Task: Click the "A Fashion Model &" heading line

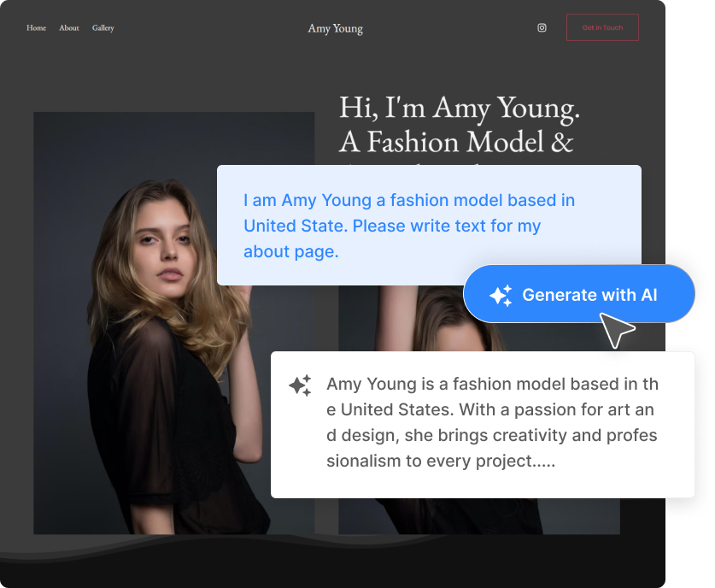Action: tap(456, 141)
